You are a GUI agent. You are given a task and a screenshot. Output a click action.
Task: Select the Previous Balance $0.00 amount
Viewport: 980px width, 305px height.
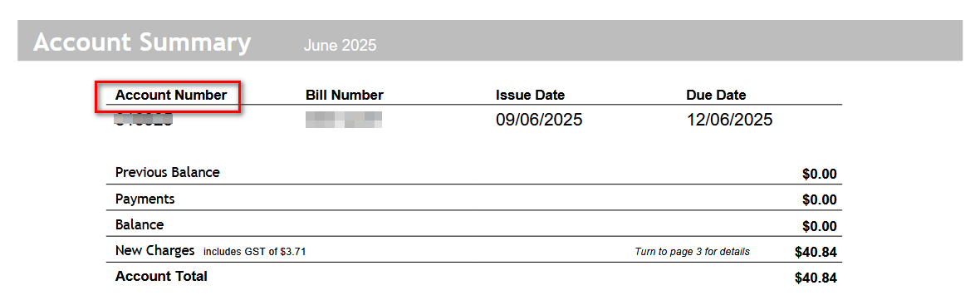(820, 175)
